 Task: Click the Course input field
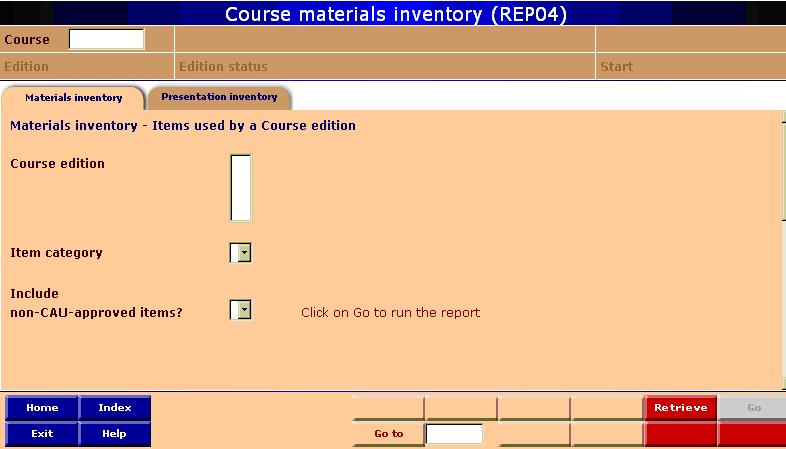point(106,39)
